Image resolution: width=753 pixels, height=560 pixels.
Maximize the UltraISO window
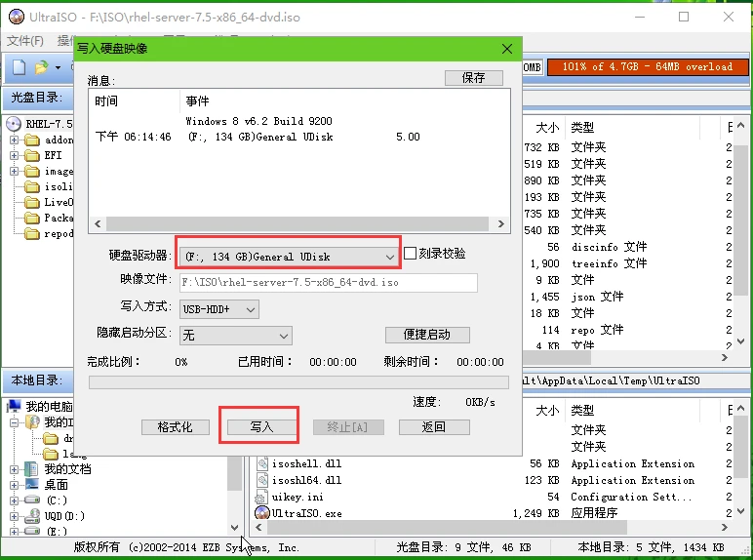pyautogui.click(x=684, y=17)
